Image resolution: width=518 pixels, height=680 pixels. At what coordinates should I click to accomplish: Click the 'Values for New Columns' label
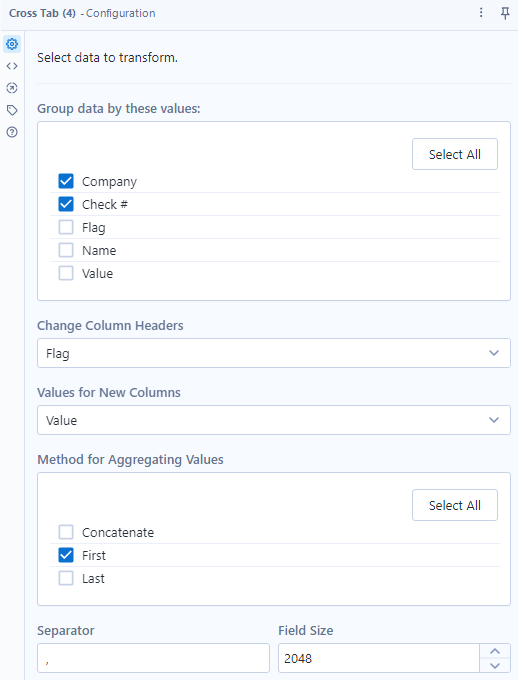108,392
